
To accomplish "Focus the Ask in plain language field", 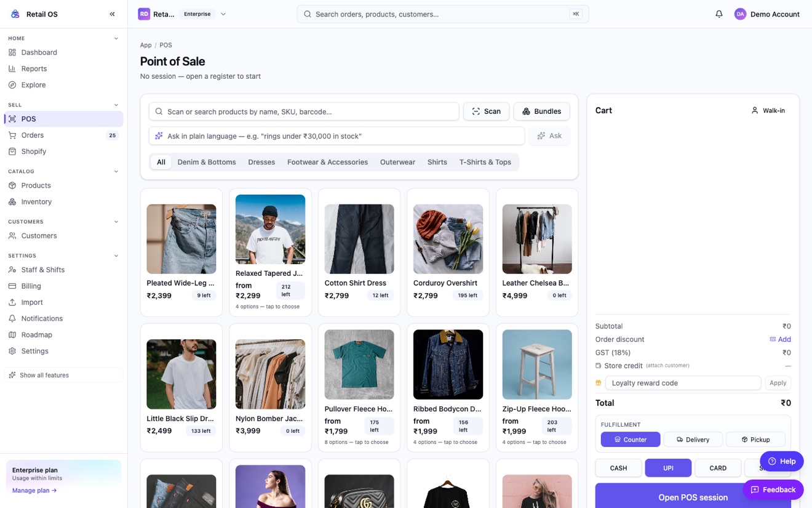I will (336, 136).
